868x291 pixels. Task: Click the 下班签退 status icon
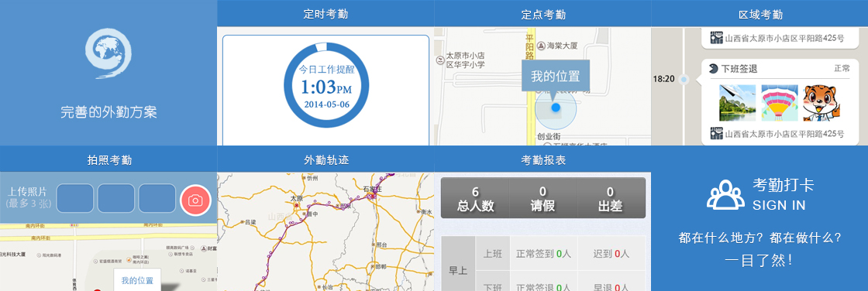tap(713, 69)
